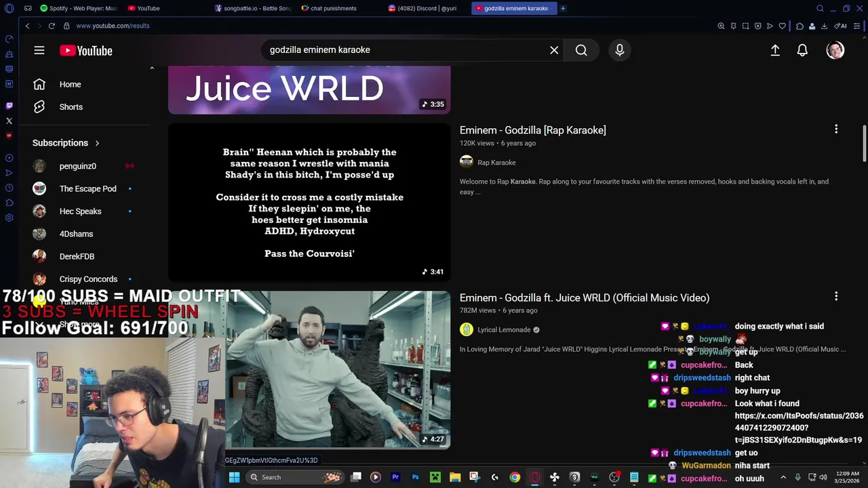Switch to the songbattle.io tab
Image resolution: width=868 pixels, height=488 pixels.
pos(252,8)
